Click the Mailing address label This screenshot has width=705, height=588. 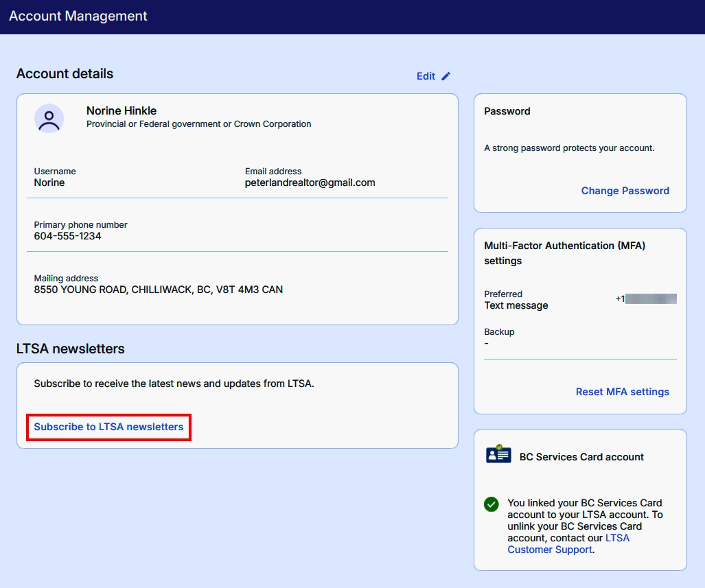[66, 279]
